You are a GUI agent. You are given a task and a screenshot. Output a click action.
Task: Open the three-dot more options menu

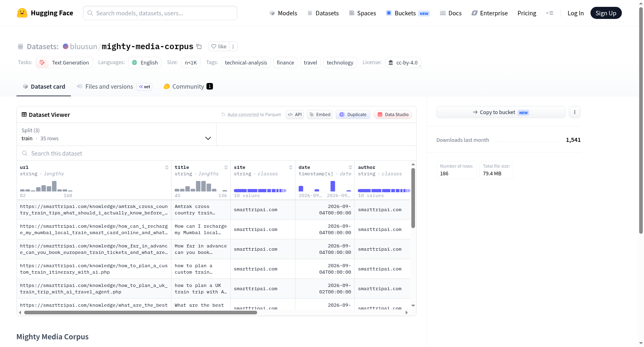[x=575, y=112]
